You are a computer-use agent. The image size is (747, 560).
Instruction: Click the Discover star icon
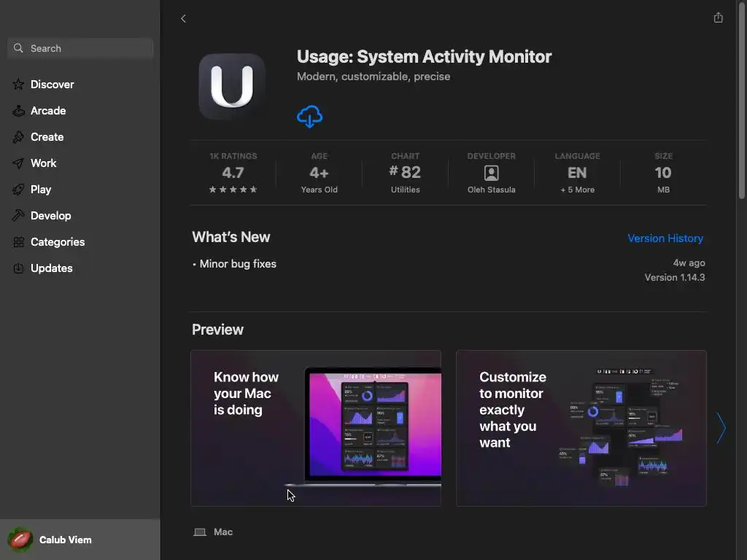point(18,85)
